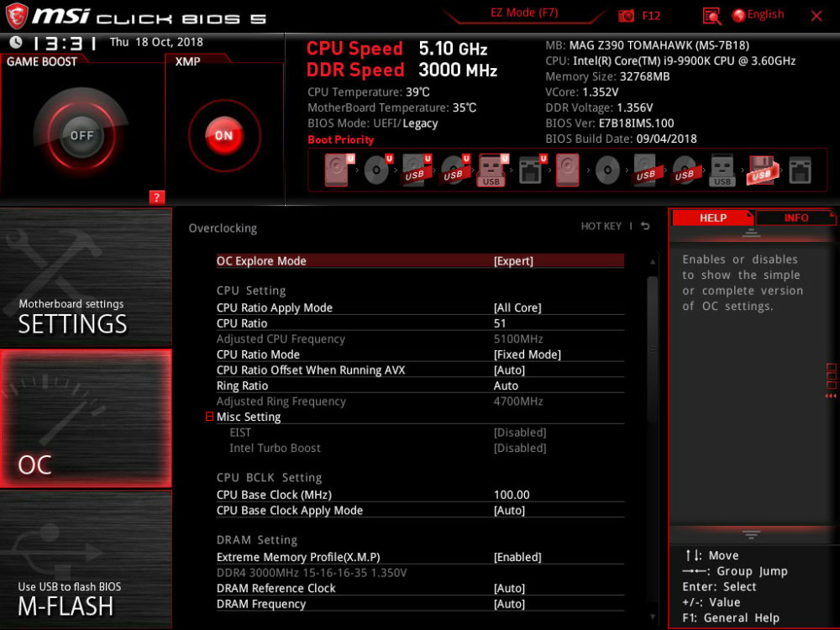Open OC Explore Mode Expert dropdown
This screenshot has height=630, width=840.
coord(513,261)
